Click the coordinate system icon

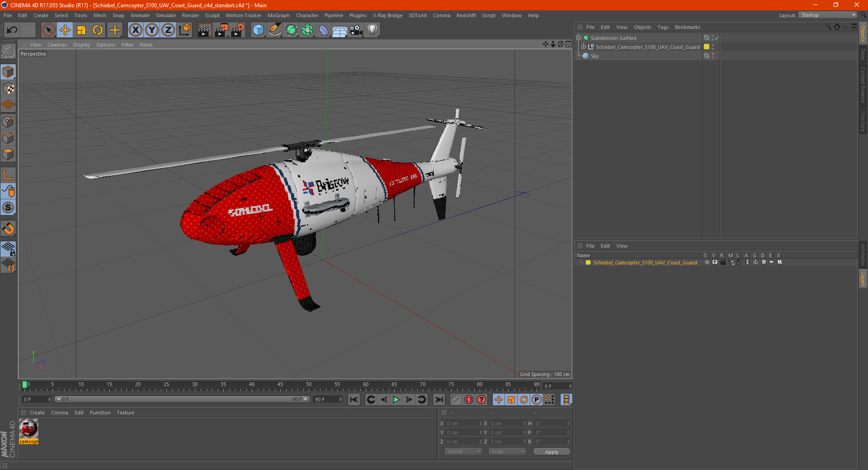(184, 30)
